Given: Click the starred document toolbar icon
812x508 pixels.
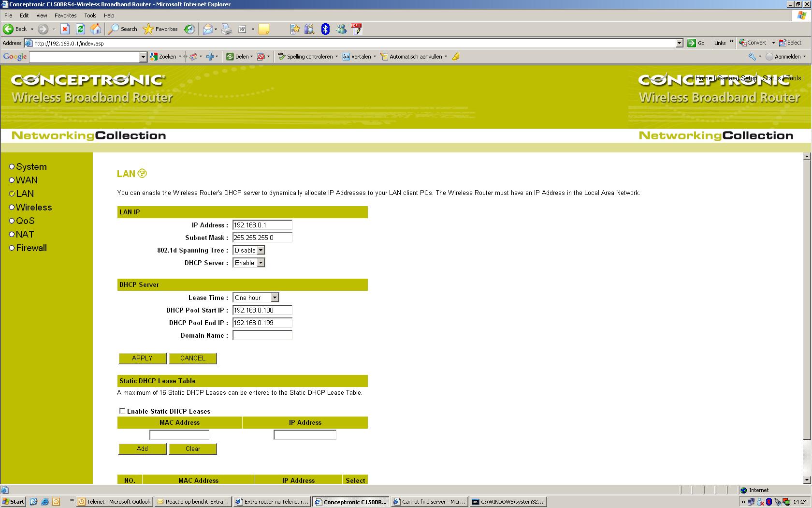Looking at the screenshot, I should [295, 29].
